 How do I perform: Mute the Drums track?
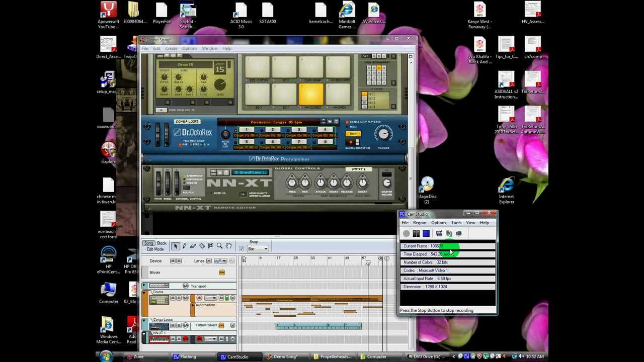point(173,298)
